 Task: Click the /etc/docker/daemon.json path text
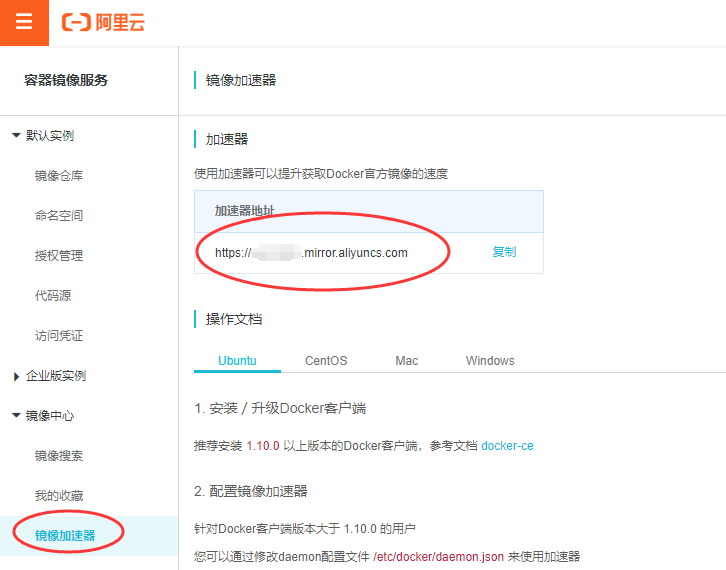[x=438, y=557]
